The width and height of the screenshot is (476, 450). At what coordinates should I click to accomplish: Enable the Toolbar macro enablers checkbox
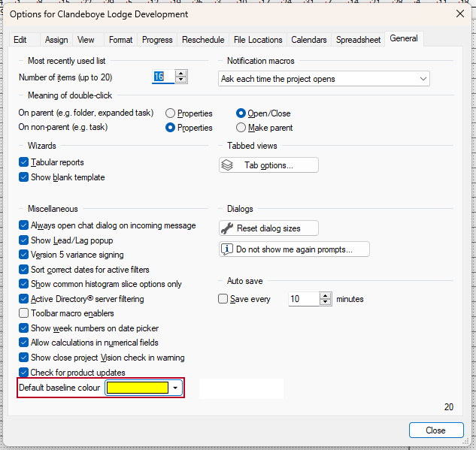click(x=24, y=313)
